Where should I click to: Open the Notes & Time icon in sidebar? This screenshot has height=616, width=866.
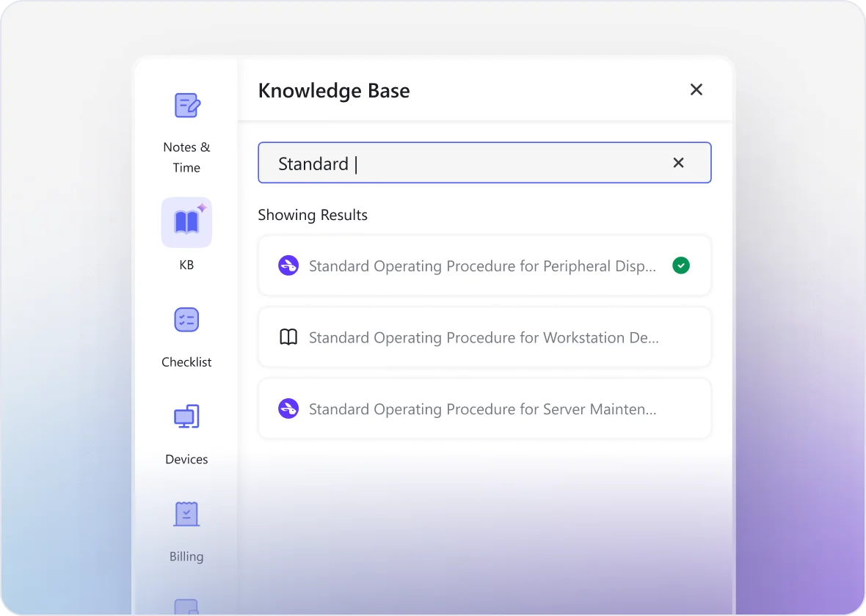point(186,106)
